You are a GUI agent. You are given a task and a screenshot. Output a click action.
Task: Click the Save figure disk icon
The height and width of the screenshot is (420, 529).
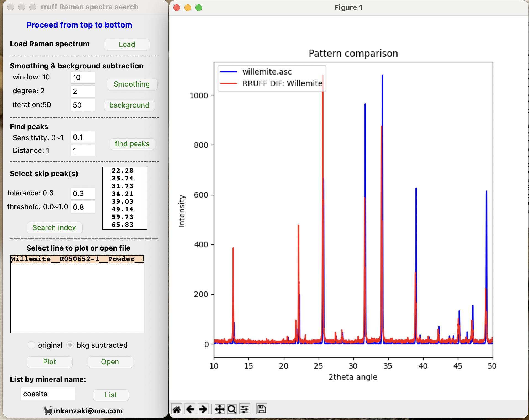(x=261, y=409)
